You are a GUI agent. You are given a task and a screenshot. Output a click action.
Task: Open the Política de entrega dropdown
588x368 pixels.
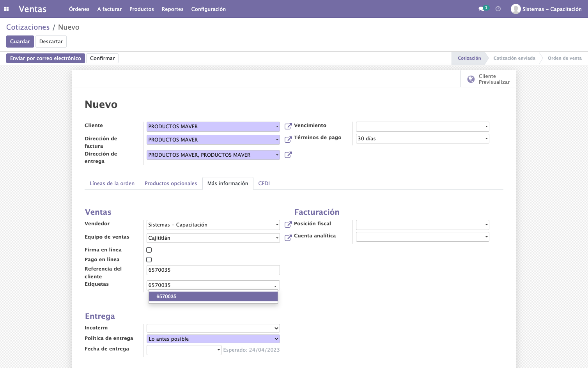213,339
